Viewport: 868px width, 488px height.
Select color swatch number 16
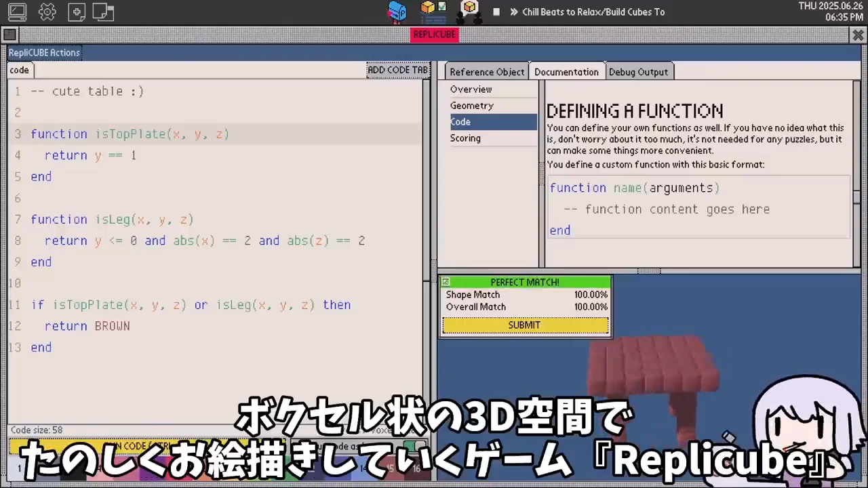[x=416, y=468]
